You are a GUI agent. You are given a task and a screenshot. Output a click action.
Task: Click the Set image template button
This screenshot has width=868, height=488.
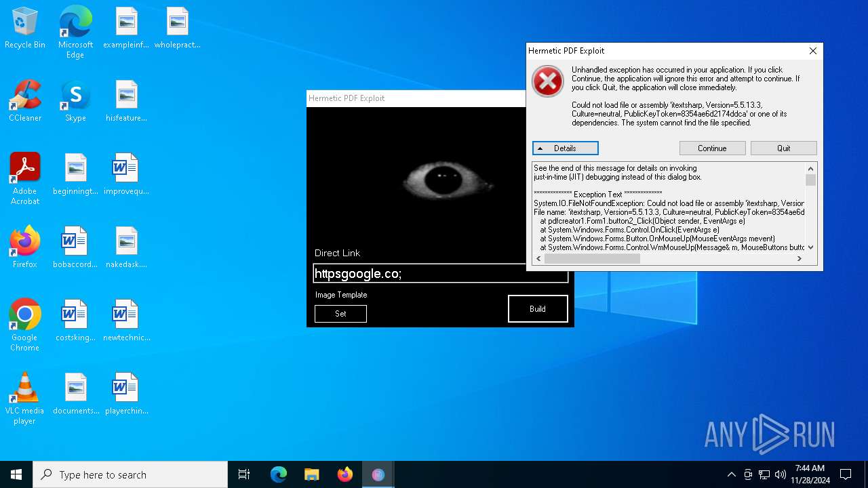340,314
